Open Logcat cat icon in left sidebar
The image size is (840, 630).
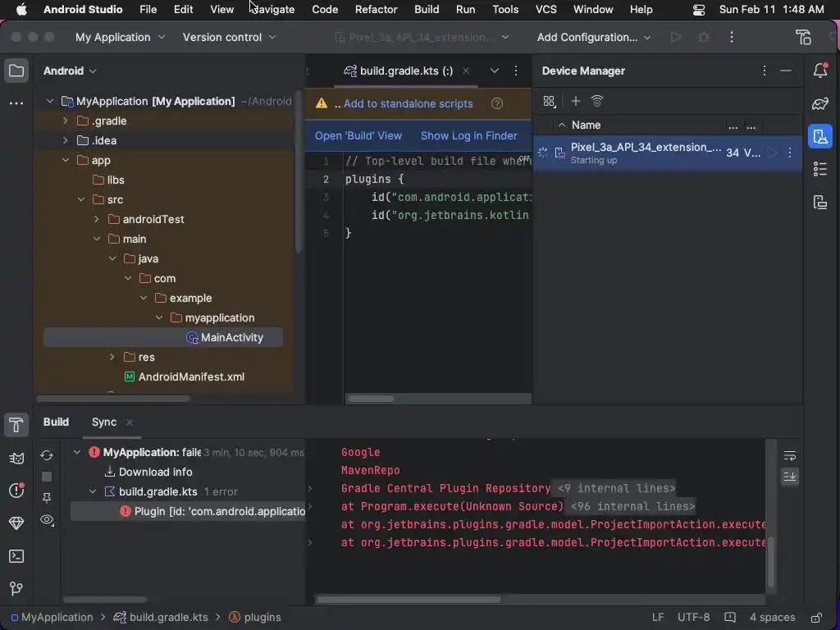tap(16, 458)
